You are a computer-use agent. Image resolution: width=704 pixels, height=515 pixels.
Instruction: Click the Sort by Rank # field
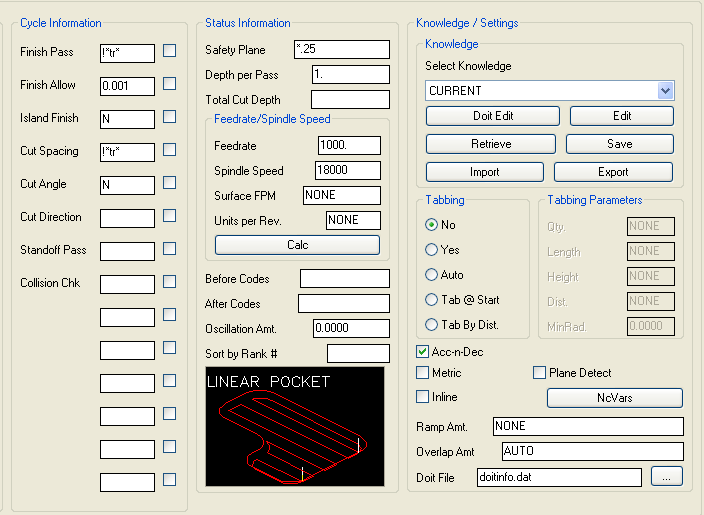coord(358,353)
